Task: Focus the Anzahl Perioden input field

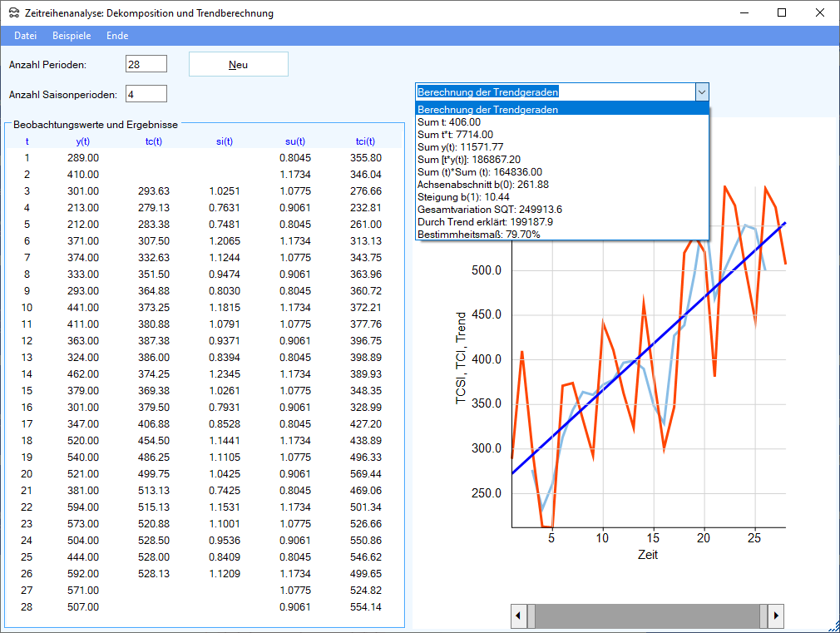Action: (146, 64)
